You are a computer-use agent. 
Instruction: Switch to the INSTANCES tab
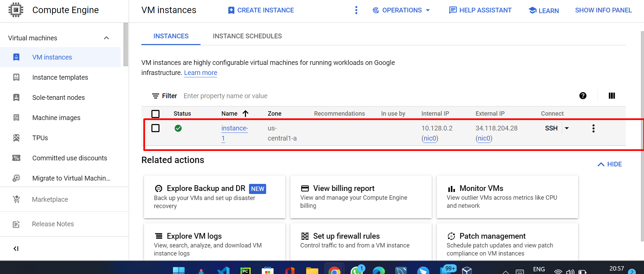171,36
